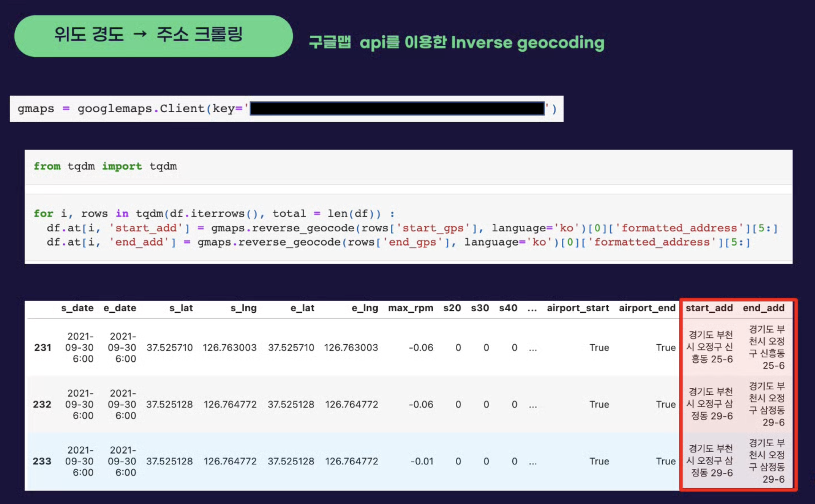Image resolution: width=815 pixels, height=504 pixels.
Task: Click the 구글맵 api Inverse geocoding heading
Action: (x=456, y=43)
